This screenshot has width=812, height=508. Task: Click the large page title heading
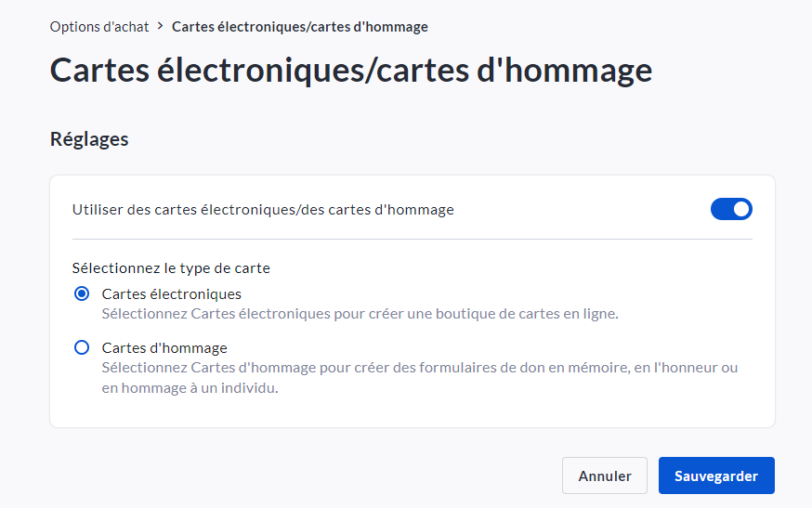point(350,71)
